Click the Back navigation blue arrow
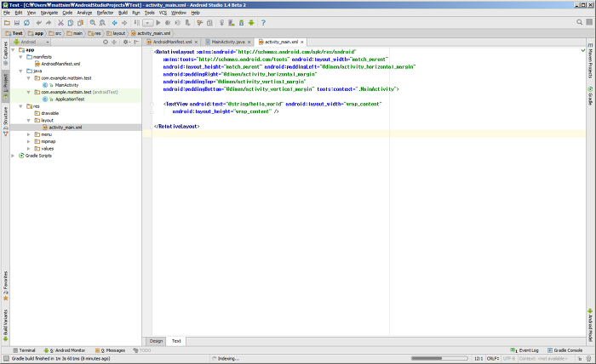 point(114,23)
